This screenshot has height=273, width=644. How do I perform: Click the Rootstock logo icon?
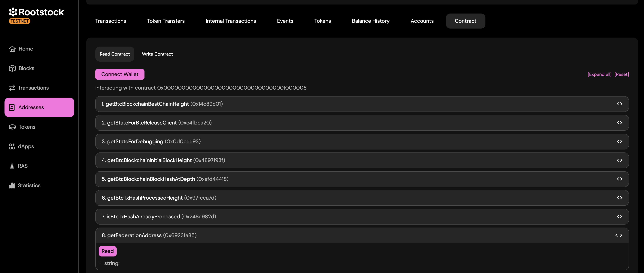point(13,12)
